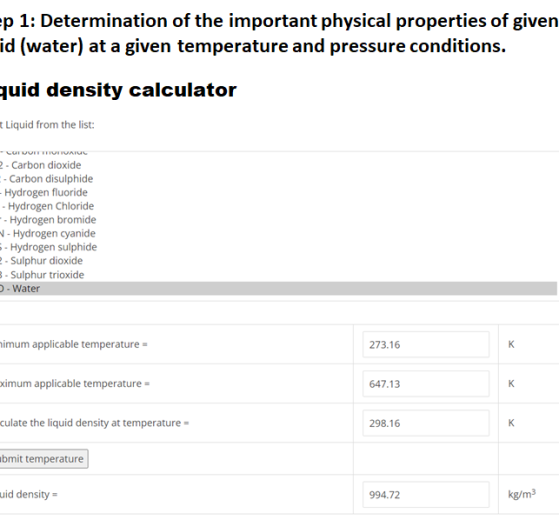The height and width of the screenshot is (520, 559).
Task: Select Sulphur dioxide in the list
Action: [x=278, y=261]
